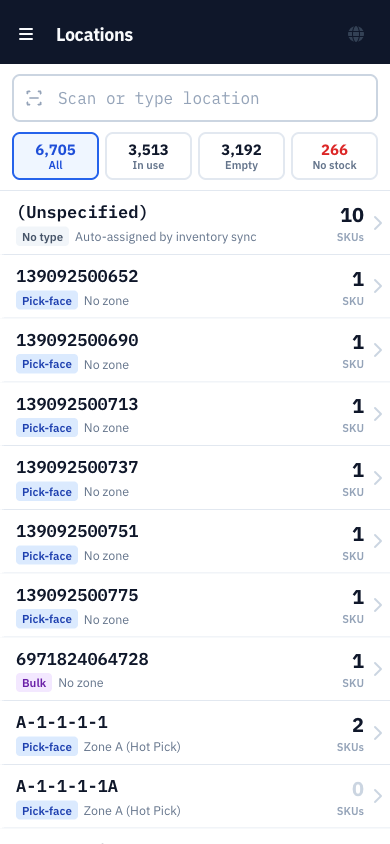Open location 139092500713
The width and height of the screenshot is (390, 844).
click(195, 414)
